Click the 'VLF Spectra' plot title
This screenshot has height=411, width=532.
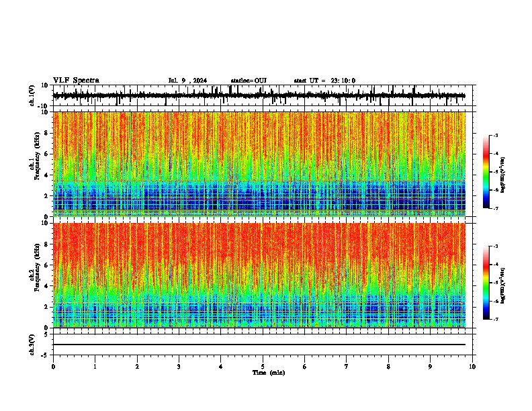point(76,81)
